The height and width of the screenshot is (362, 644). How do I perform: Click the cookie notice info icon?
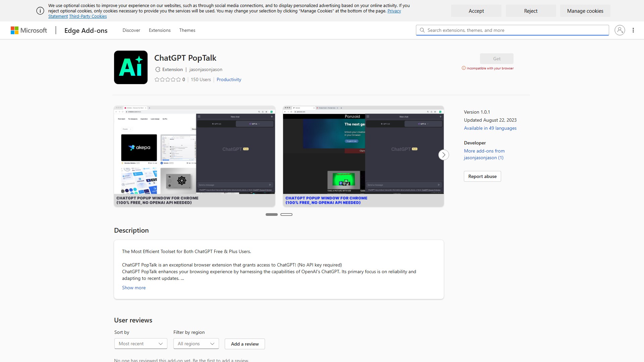tap(40, 11)
